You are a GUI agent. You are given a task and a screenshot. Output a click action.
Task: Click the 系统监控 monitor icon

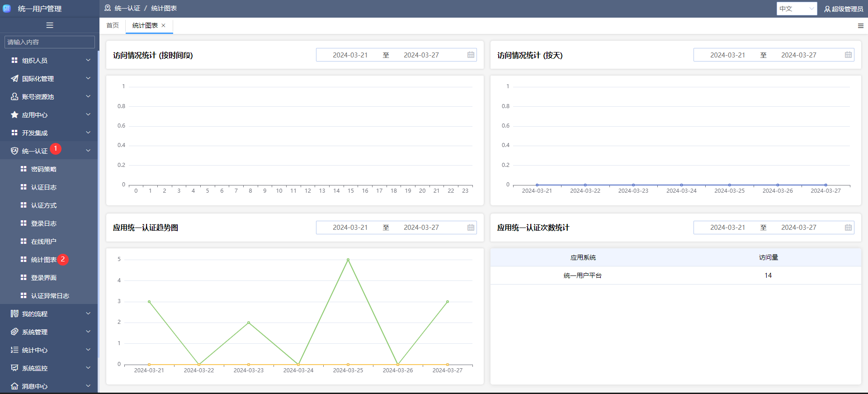coord(14,368)
